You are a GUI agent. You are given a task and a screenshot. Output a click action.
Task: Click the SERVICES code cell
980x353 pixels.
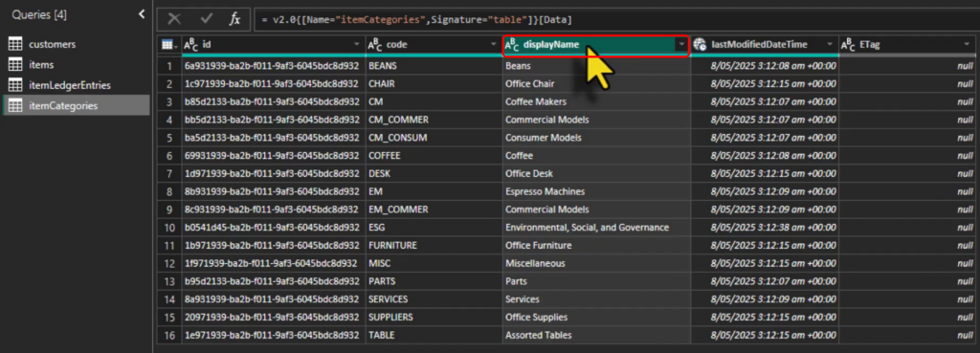434,299
